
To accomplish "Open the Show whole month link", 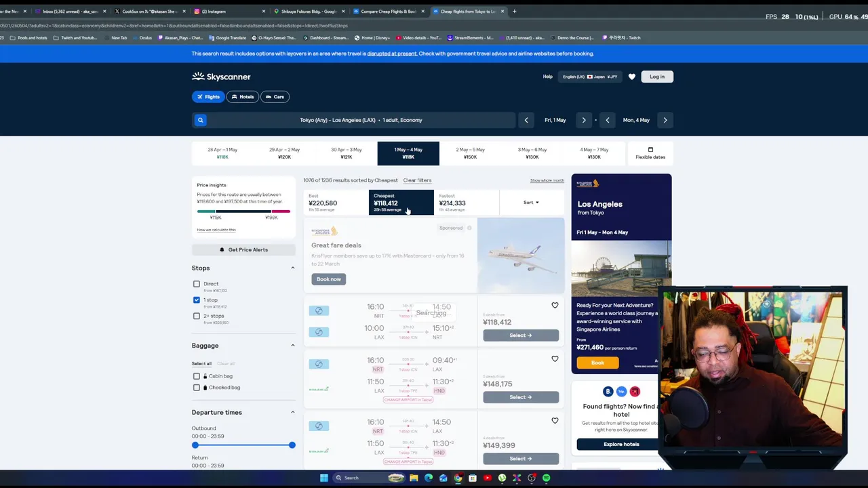I will click(x=547, y=180).
